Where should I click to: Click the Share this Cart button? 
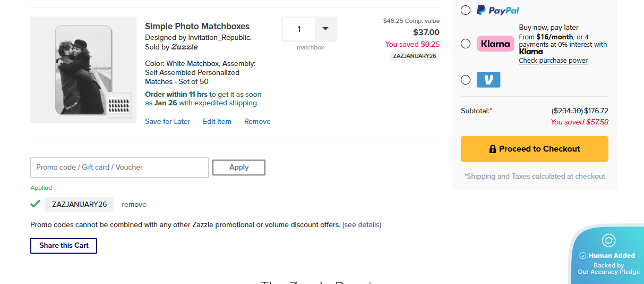pyautogui.click(x=64, y=246)
